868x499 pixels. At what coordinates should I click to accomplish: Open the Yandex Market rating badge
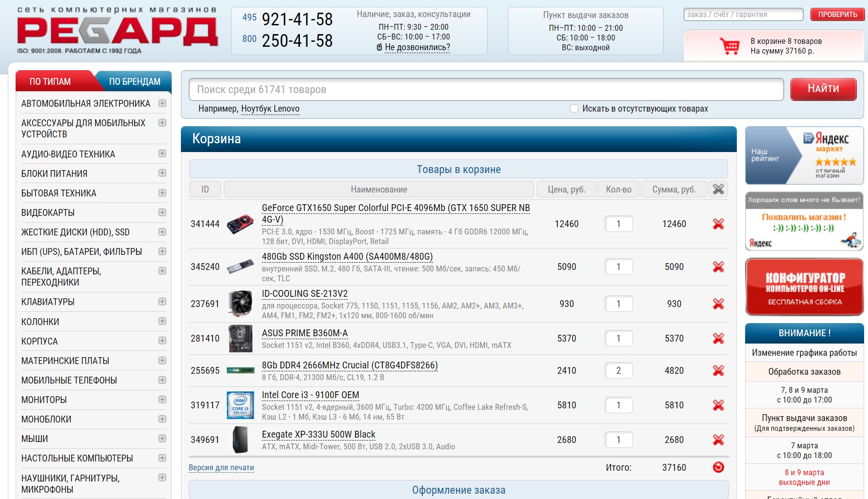point(804,155)
